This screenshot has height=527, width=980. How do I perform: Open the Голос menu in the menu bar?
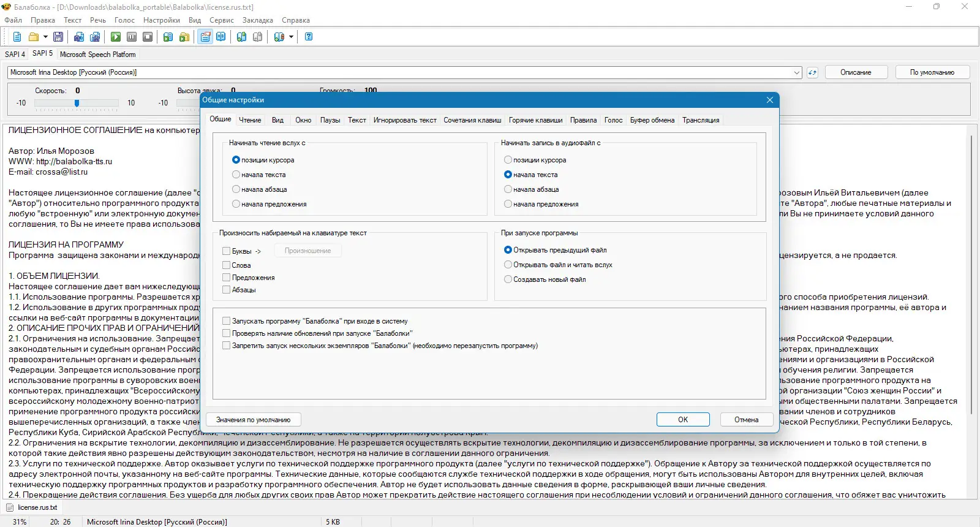[x=124, y=20]
